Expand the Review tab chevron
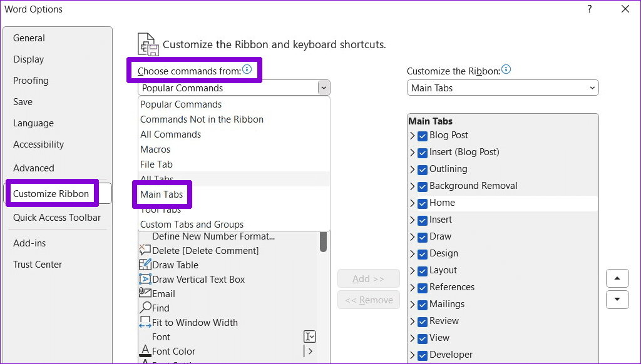The image size is (641, 364). tap(413, 321)
